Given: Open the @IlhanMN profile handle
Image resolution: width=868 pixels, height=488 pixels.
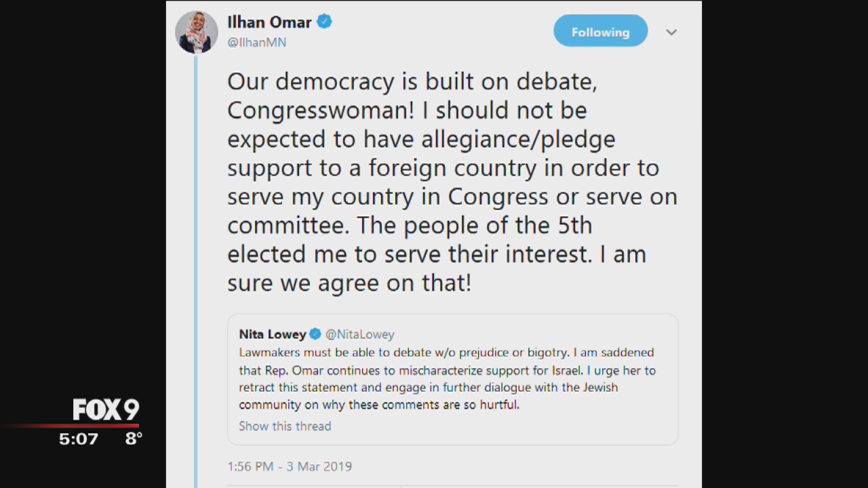Looking at the screenshot, I should (256, 42).
